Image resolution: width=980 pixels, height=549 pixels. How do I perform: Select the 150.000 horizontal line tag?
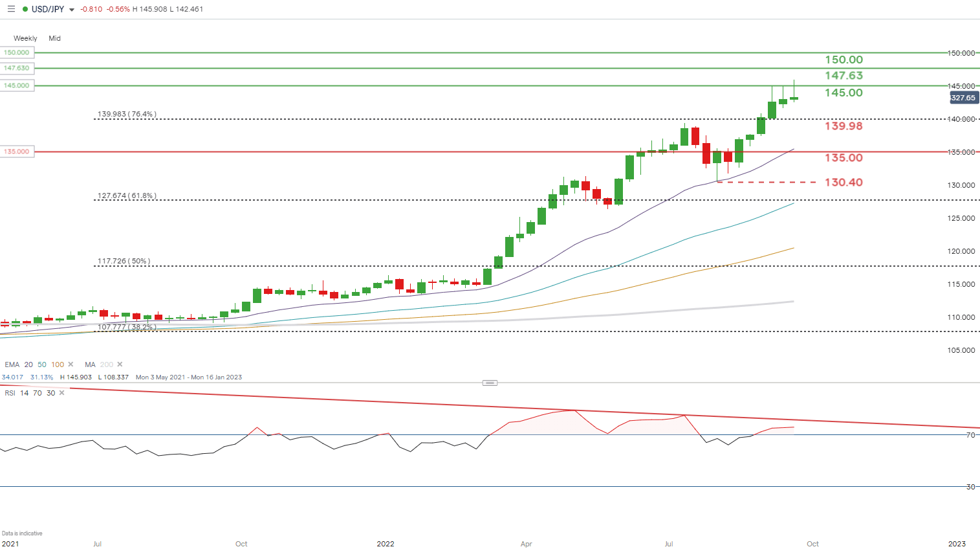(x=17, y=52)
